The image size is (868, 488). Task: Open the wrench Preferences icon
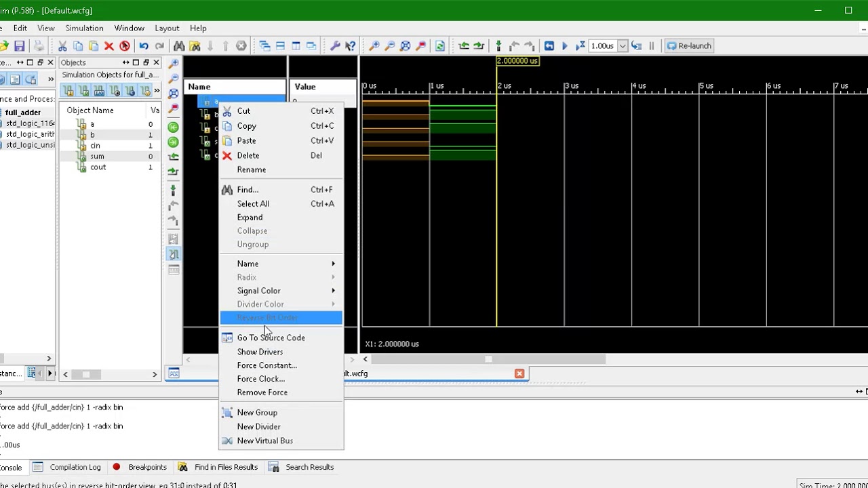tap(335, 46)
